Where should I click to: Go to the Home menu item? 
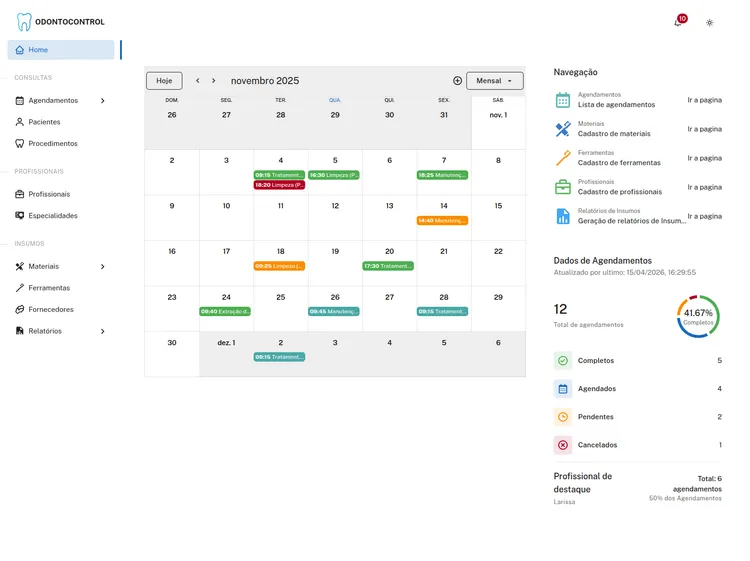click(61, 50)
